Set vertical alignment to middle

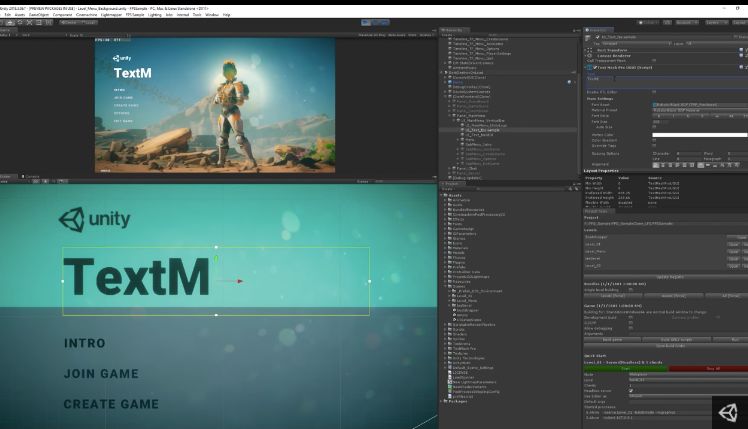click(708, 165)
